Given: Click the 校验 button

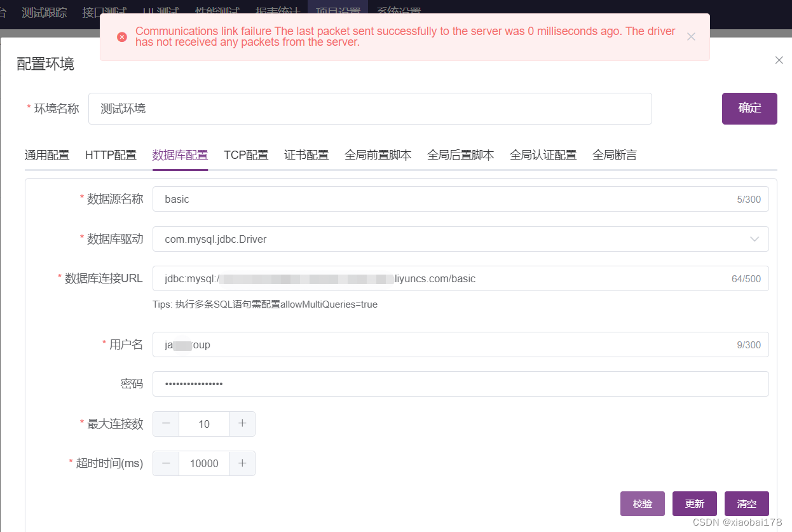Looking at the screenshot, I should 643,503.
